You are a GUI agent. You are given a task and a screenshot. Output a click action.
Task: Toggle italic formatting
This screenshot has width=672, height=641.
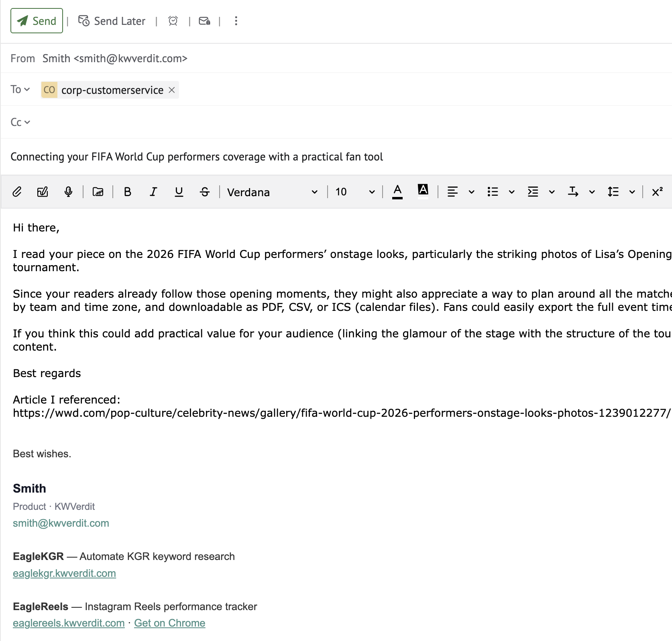click(x=153, y=192)
